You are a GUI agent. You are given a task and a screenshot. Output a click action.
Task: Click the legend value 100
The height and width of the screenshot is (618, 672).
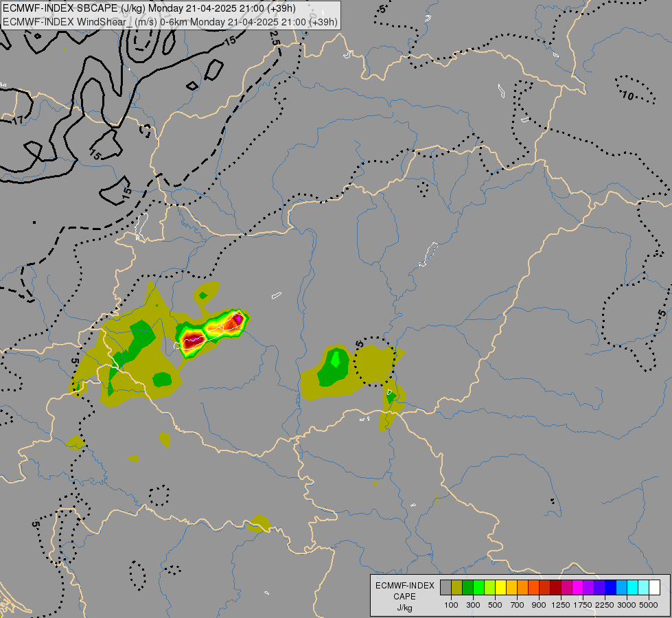[451, 605]
